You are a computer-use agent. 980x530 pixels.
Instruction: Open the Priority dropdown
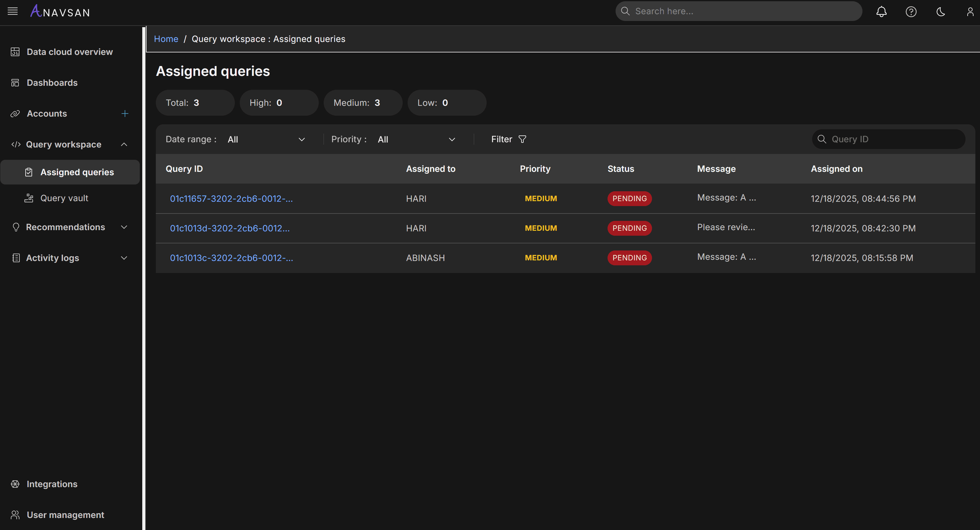[416, 139]
